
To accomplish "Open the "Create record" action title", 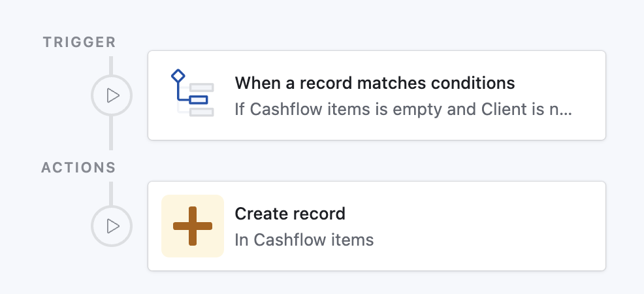I will tap(289, 214).
